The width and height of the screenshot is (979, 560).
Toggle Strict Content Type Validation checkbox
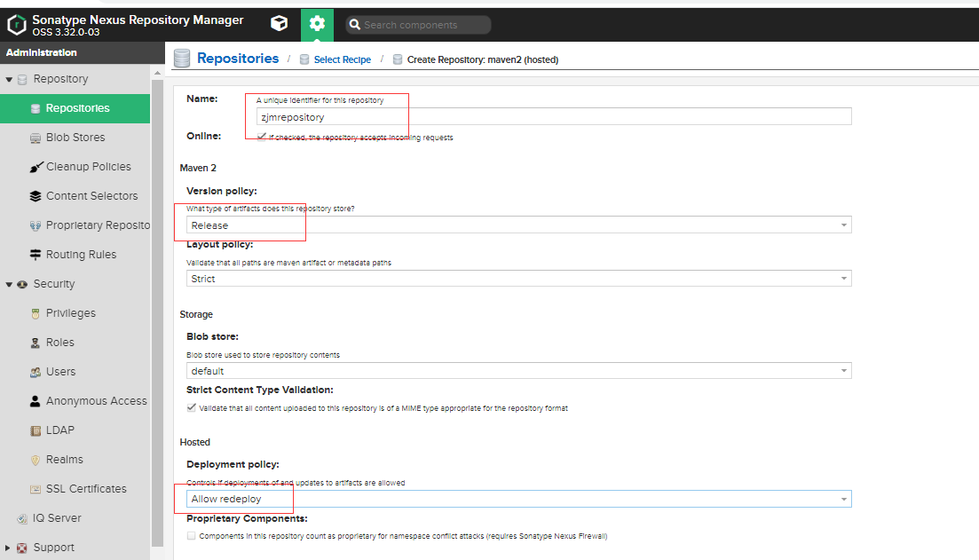click(191, 407)
